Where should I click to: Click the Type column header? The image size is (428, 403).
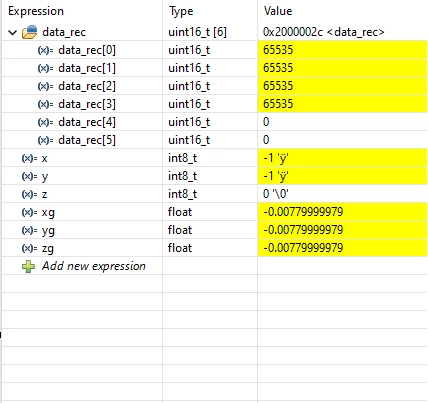[x=181, y=12]
